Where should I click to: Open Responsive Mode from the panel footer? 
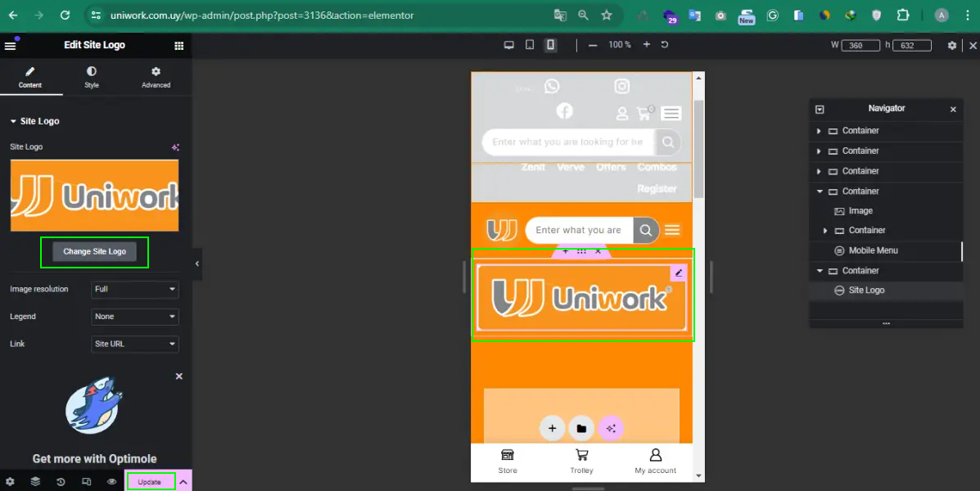(x=86, y=482)
